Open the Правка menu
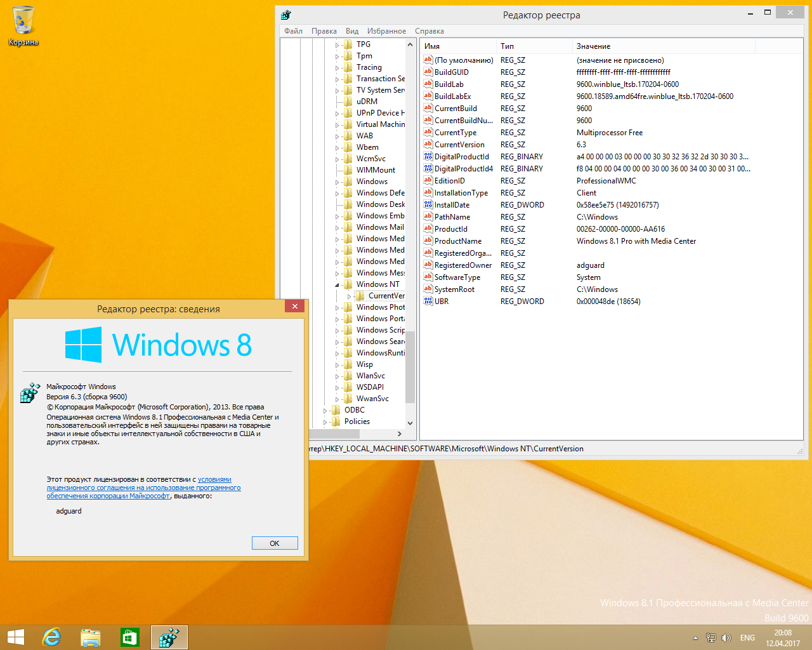The width and height of the screenshot is (812, 650). pos(324,30)
